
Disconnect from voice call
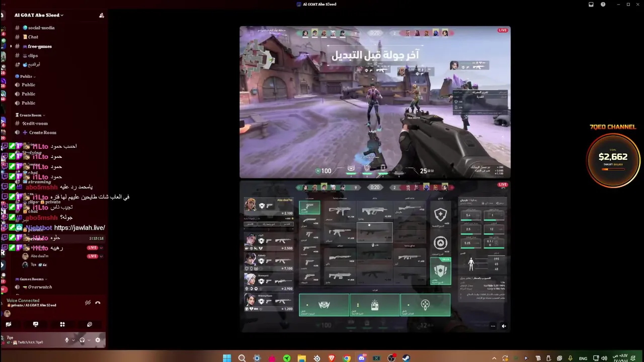[x=98, y=303]
